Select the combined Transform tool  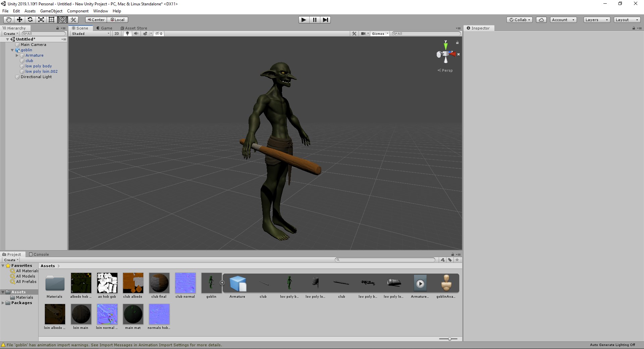[x=63, y=20]
